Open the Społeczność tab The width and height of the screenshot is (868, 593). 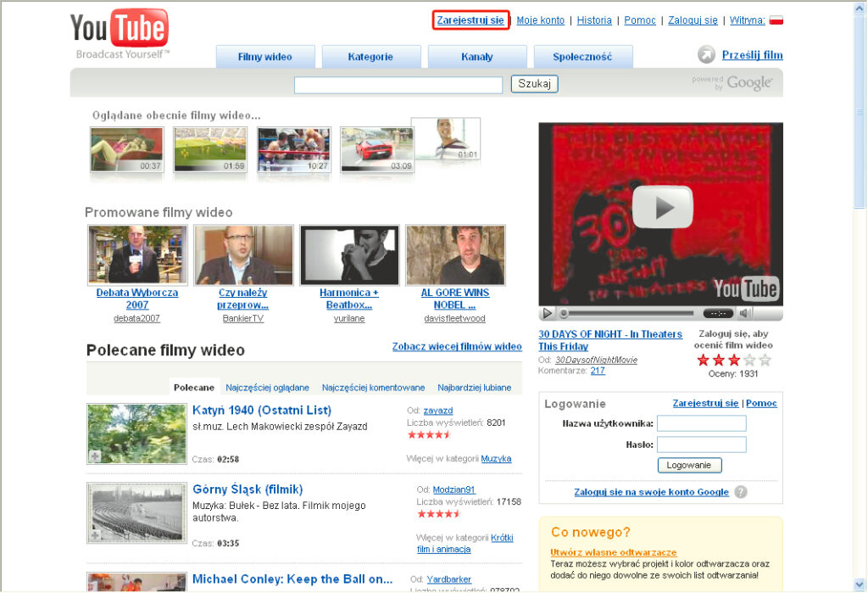pyautogui.click(x=582, y=57)
